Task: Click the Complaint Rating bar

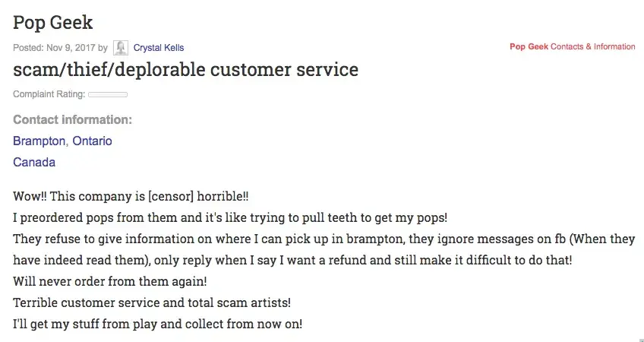Action: [108, 95]
